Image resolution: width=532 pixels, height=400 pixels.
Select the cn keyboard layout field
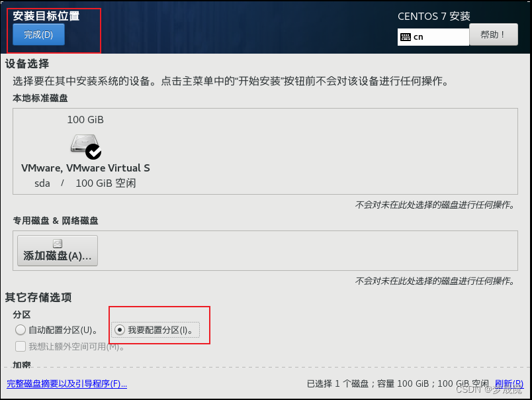pyautogui.click(x=433, y=37)
